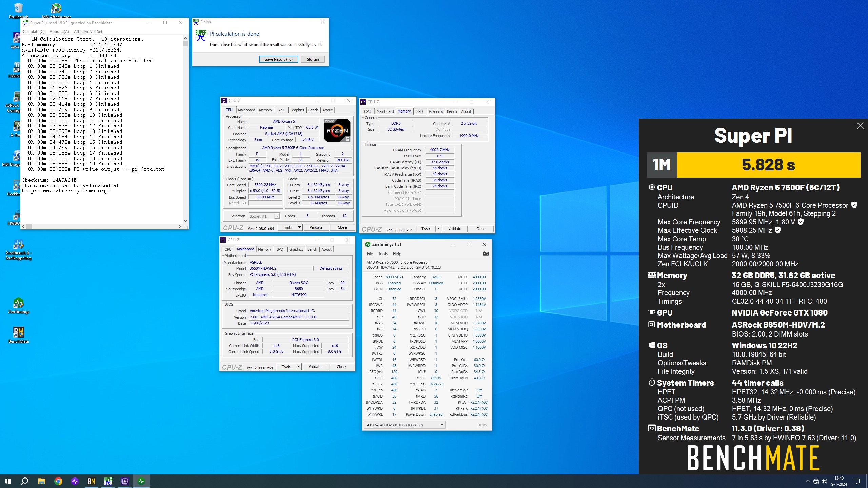Image resolution: width=868 pixels, height=488 pixels.
Task: Open network status tray icon
Action: point(816,481)
